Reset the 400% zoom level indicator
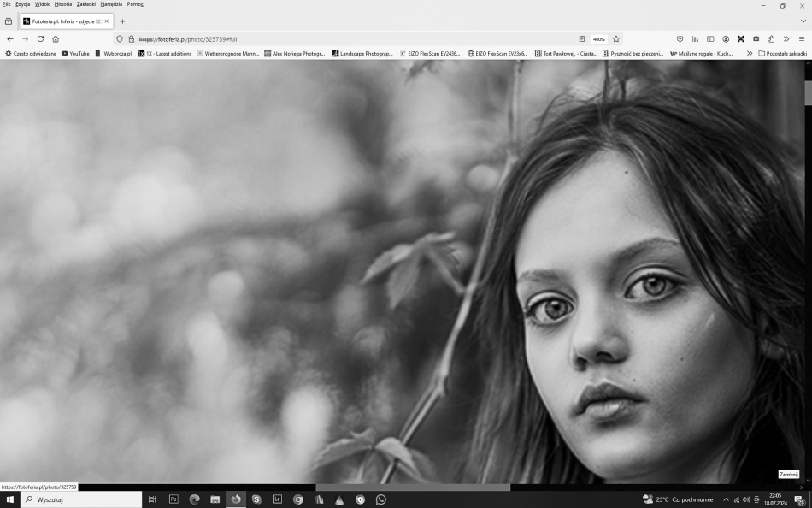The image size is (812, 508). 599,38
